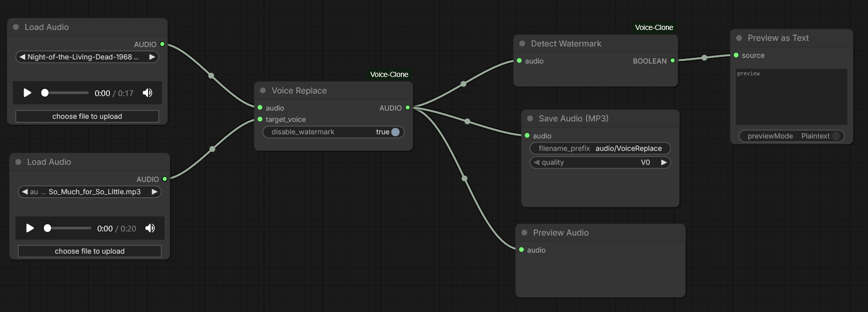Play the So_Much_for_So_Little audio clip
Viewport: 868px width, 312px height.
click(x=30, y=228)
